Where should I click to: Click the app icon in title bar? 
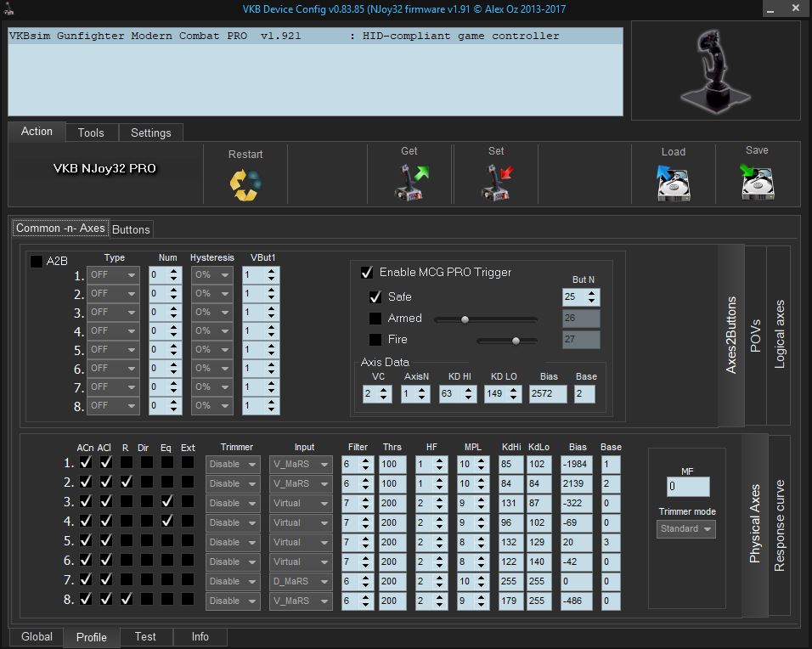(x=7, y=9)
